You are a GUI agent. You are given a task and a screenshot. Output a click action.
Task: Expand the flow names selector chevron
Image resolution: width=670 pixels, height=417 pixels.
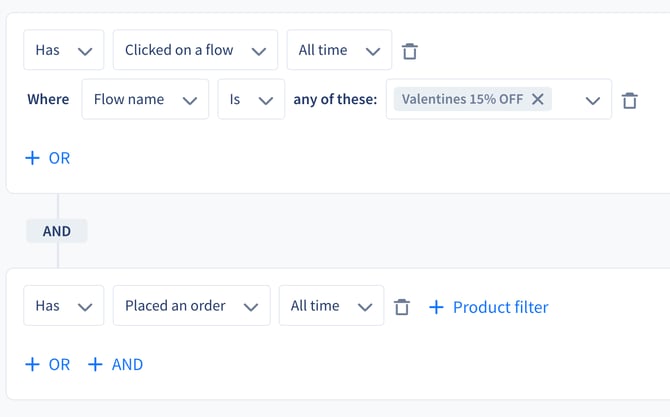(x=593, y=101)
